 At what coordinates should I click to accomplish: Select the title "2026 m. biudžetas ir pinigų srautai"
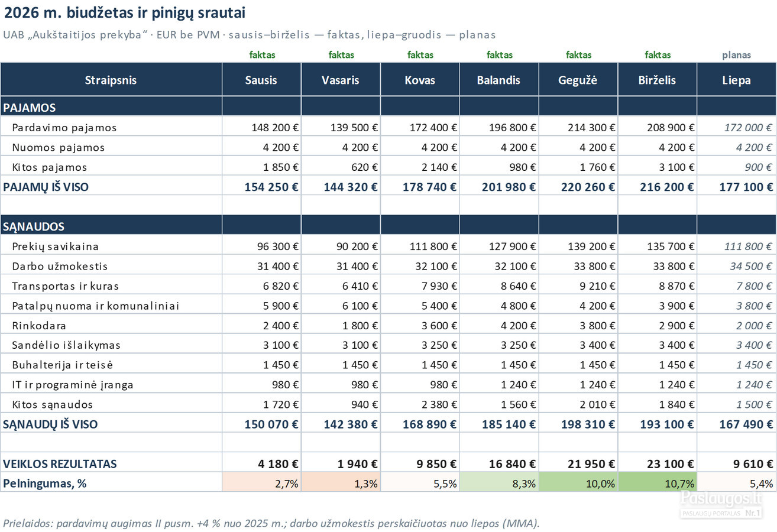125,12
